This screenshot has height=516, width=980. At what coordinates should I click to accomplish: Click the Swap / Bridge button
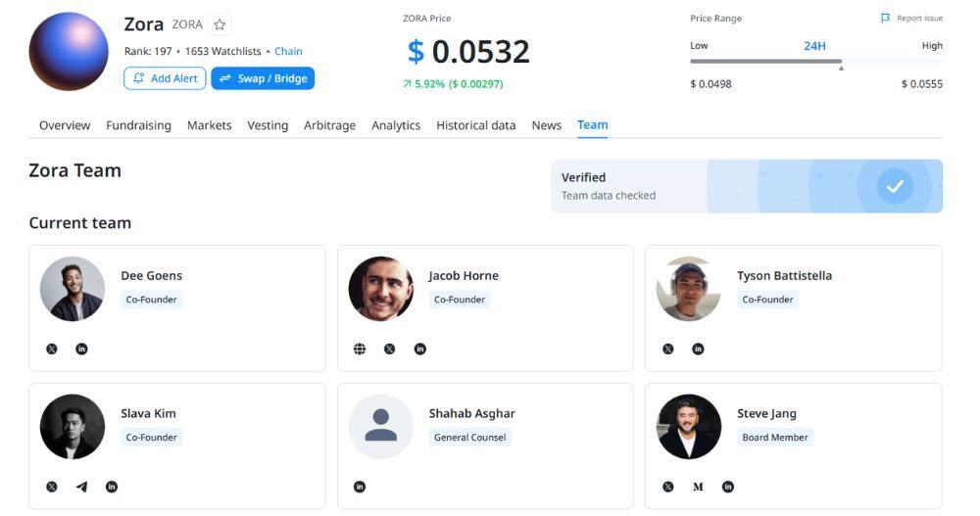[263, 78]
